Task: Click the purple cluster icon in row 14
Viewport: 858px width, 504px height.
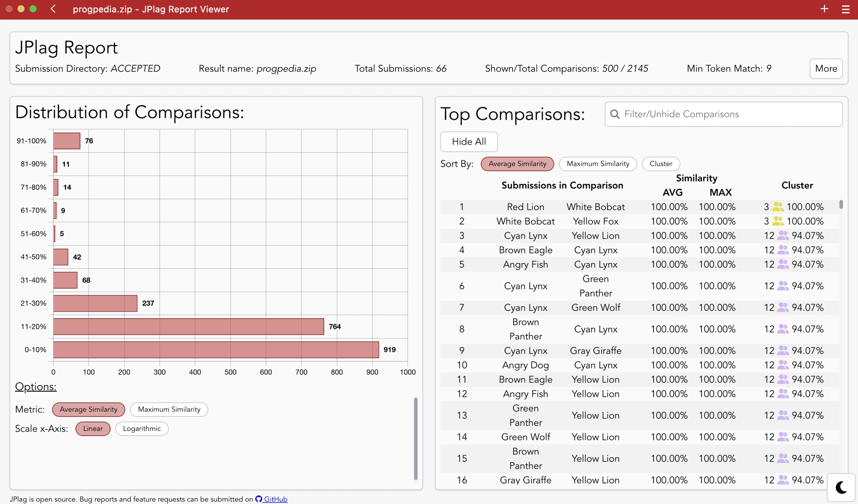Action: [783, 437]
